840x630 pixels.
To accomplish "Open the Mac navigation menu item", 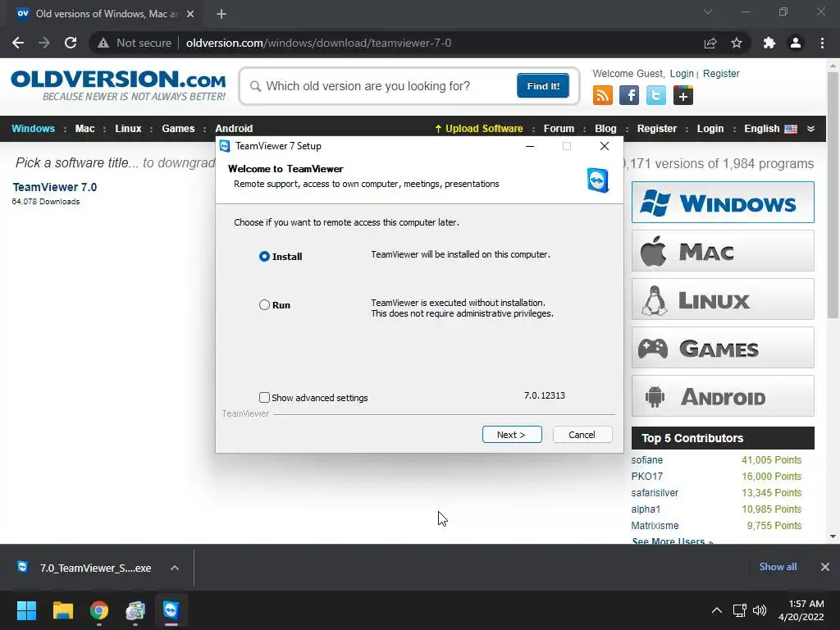I will [x=84, y=129].
